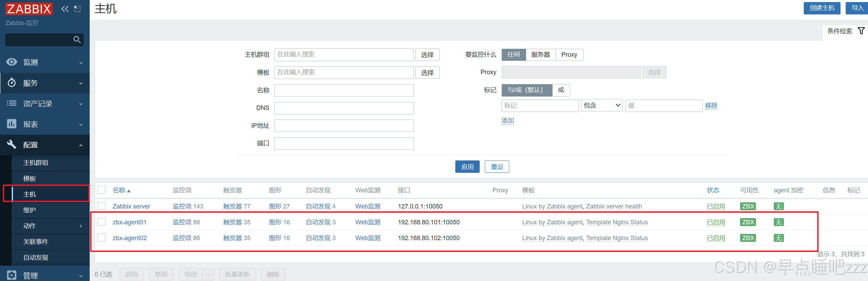The width and height of the screenshot is (868, 281).
Task: Click the wrench icon for 配置
Action: (x=12, y=145)
